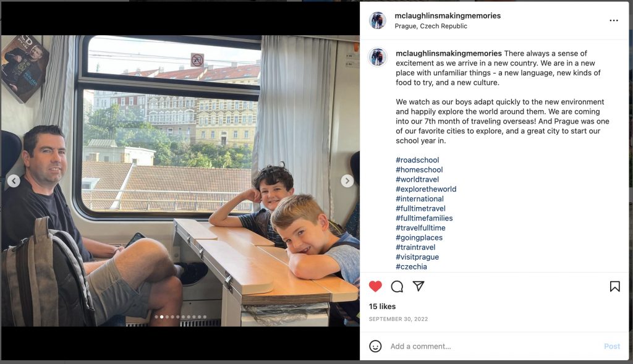
Task: Open mclaughlinsmakingmemories username in header
Action: point(448,15)
